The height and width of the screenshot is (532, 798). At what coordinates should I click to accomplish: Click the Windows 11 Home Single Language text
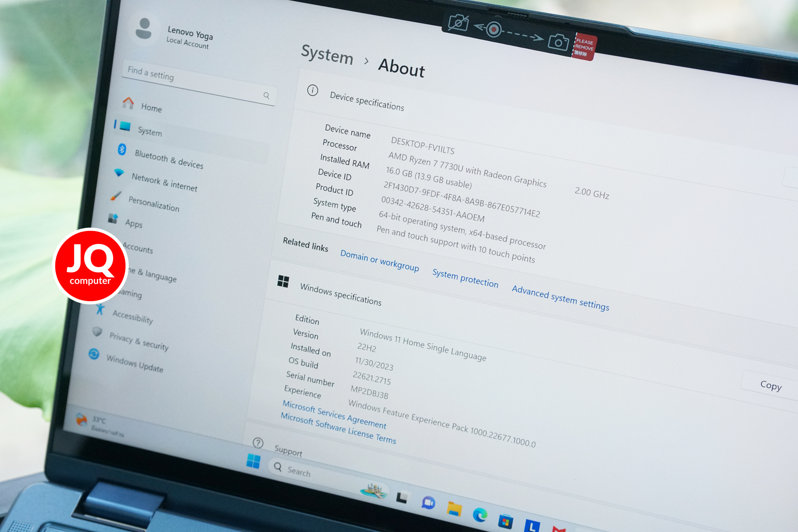point(423,344)
